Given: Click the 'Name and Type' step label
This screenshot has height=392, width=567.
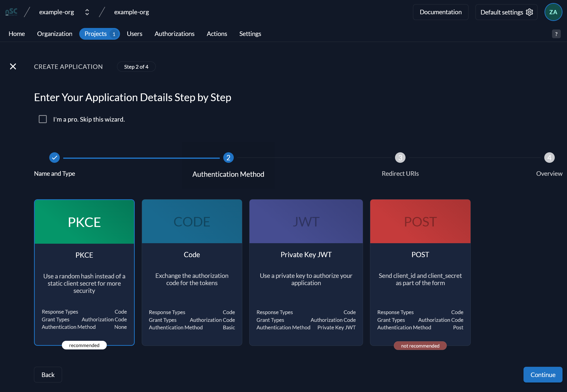Looking at the screenshot, I should pos(54,174).
